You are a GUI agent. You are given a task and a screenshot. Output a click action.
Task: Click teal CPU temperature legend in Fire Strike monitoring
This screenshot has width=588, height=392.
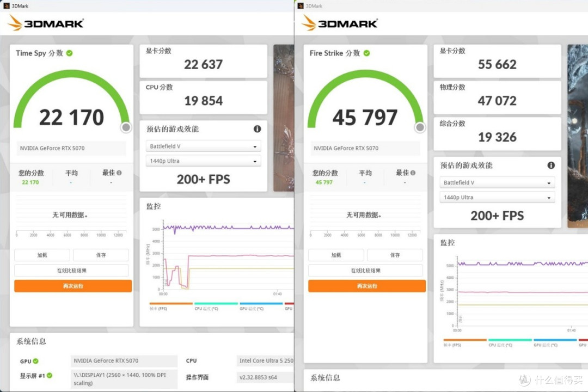(510, 340)
